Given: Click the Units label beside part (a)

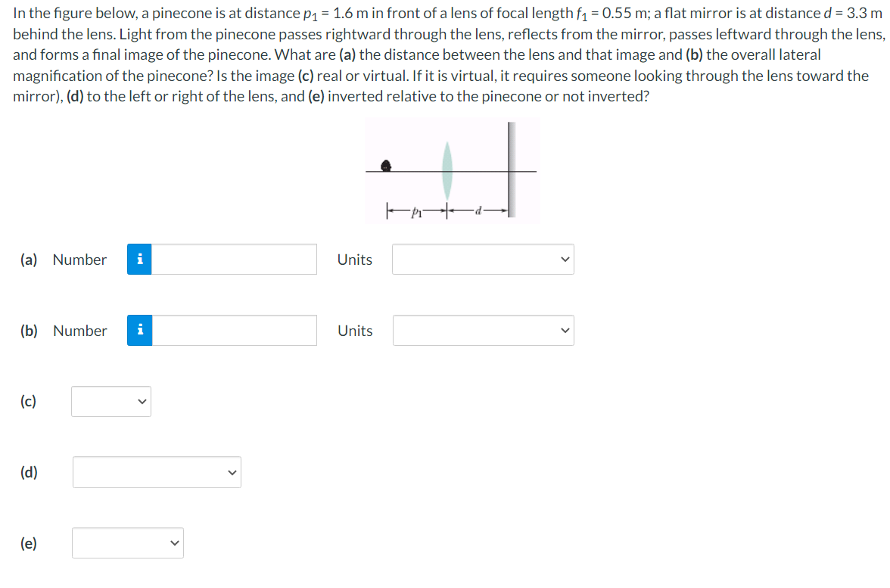Looking at the screenshot, I should click(354, 259).
